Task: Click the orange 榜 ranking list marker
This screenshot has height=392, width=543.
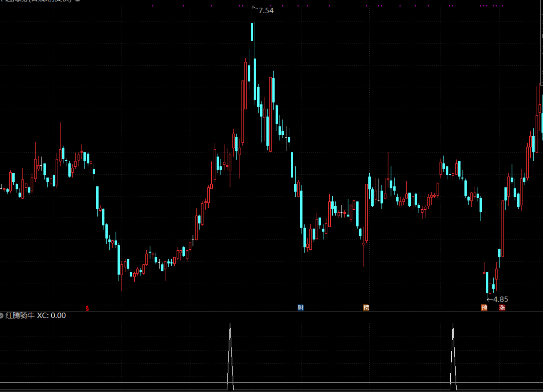Action: (x=366, y=307)
